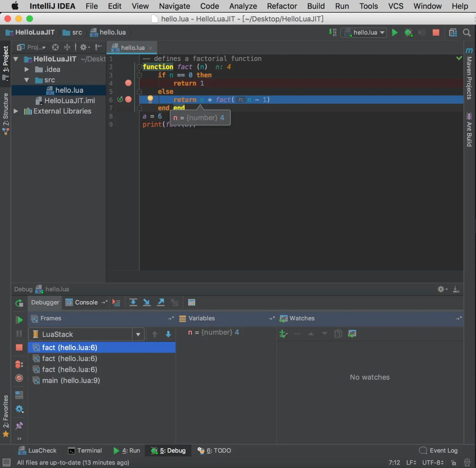
Task: Resume program in Debug side toolbar
Action: point(19,320)
